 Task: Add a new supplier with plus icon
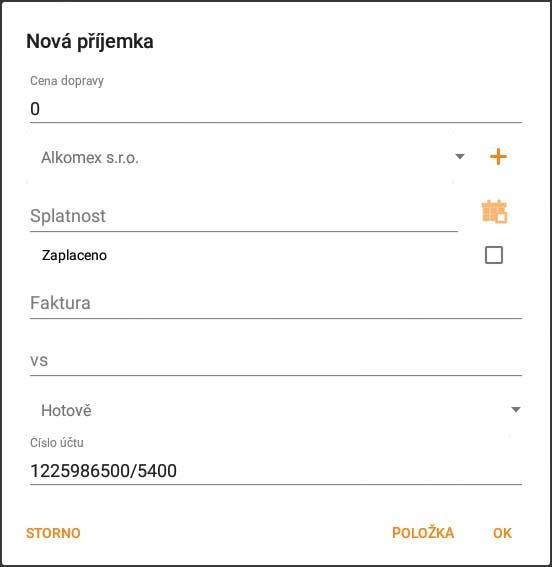pos(498,157)
